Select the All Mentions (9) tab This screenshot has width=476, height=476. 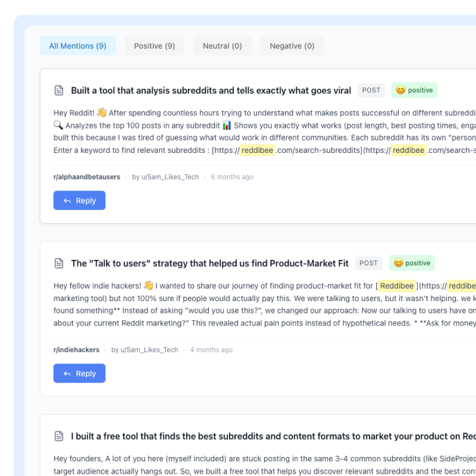[78, 46]
